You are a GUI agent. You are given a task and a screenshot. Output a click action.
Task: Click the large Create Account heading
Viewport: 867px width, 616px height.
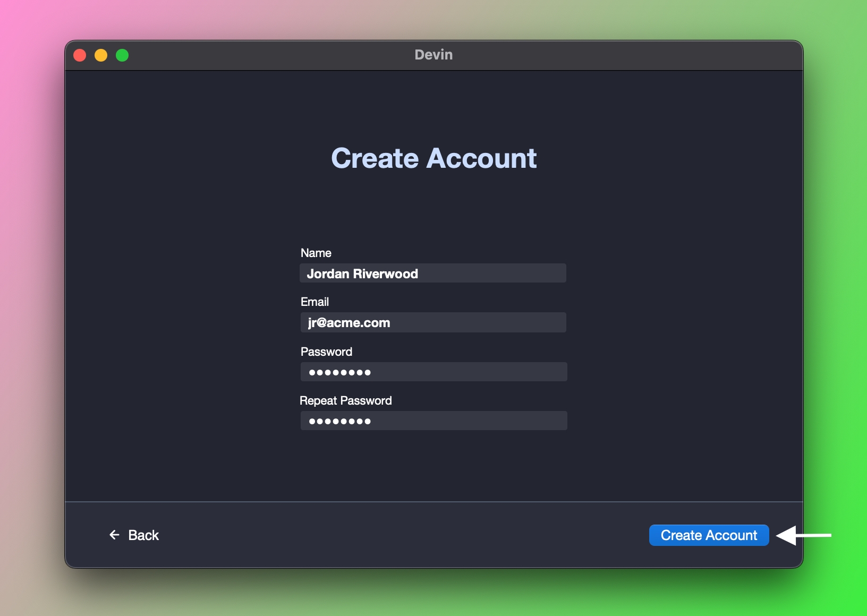coord(433,158)
